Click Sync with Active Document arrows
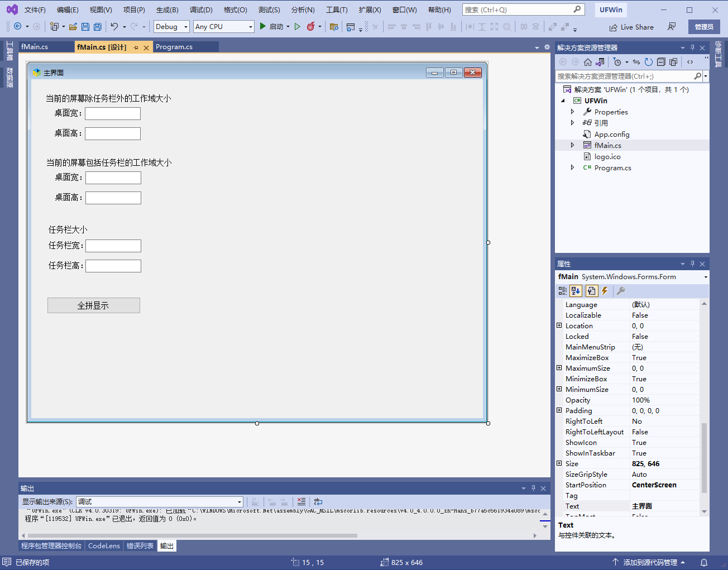Viewport: 728px width, 570px height. point(636,62)
